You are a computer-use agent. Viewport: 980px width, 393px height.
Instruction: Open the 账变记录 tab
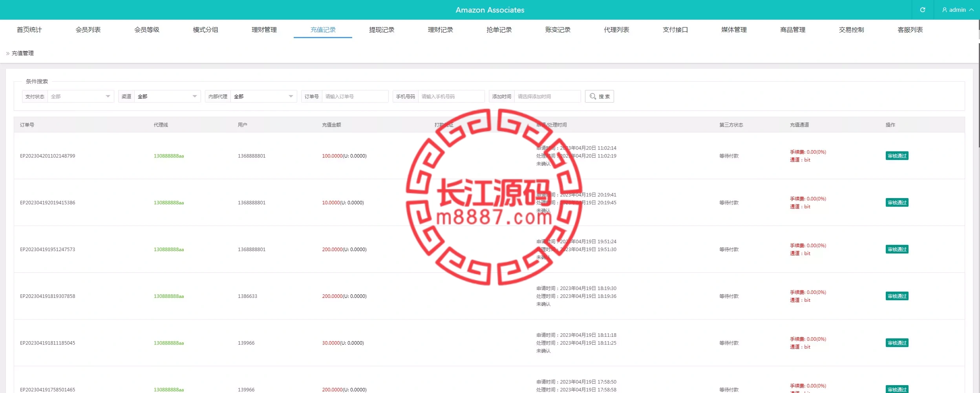tap(558, 29)
